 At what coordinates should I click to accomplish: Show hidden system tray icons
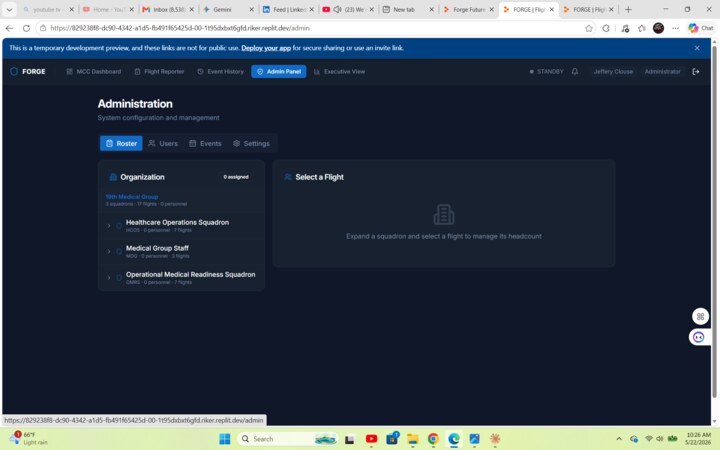click(619, 439)
